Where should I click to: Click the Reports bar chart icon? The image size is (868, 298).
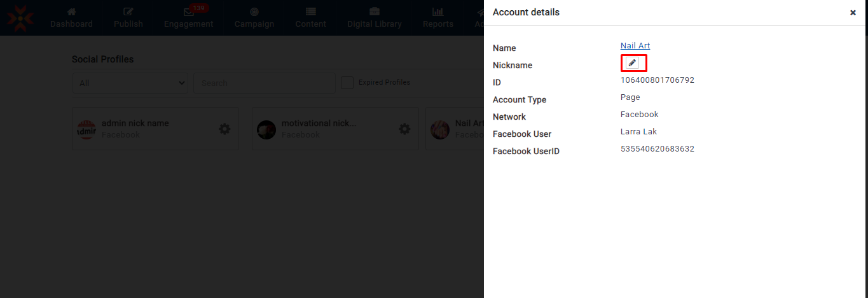[437, 12]
